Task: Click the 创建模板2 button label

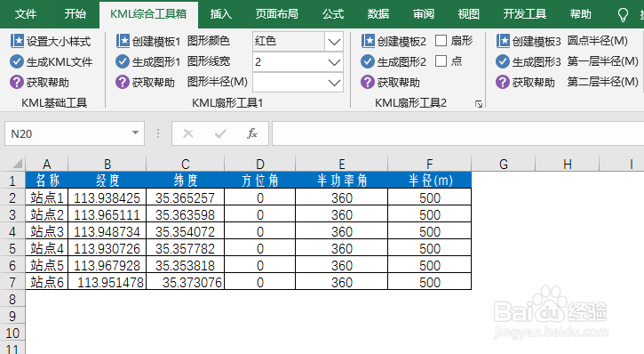Action: tap(402, 42)
